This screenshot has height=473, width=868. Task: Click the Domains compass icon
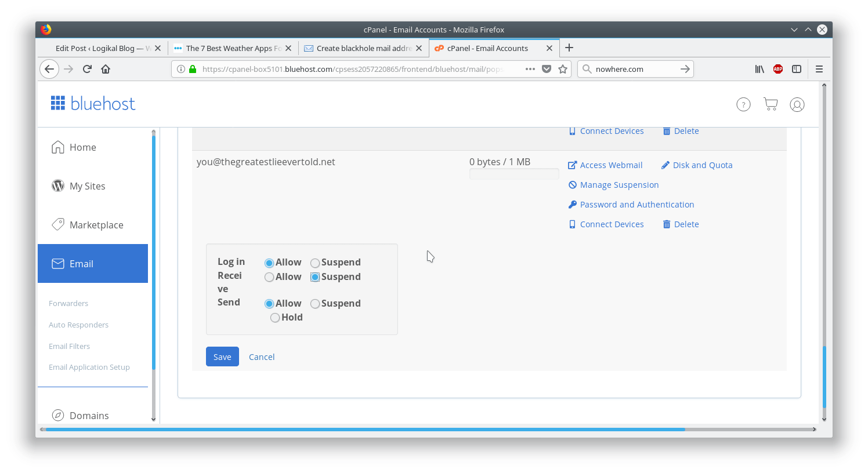58,415
